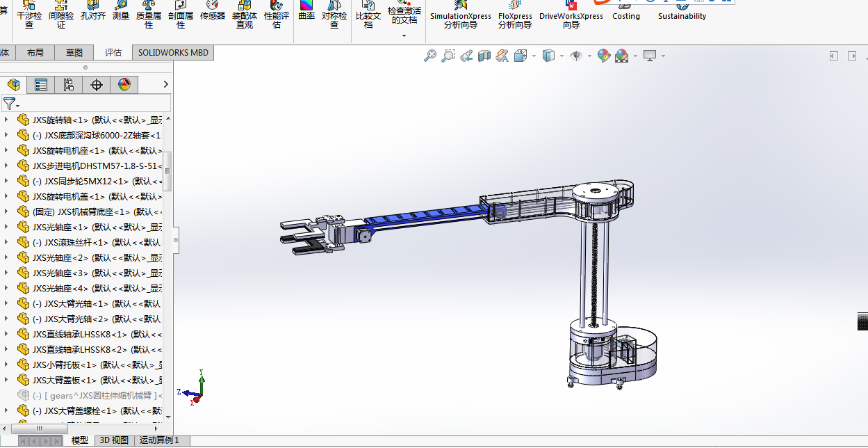Click the feature tree vertical scrollbar thumb
This screenshot has width=868, height=448.
pyautogui.click(x=167, y=170)
